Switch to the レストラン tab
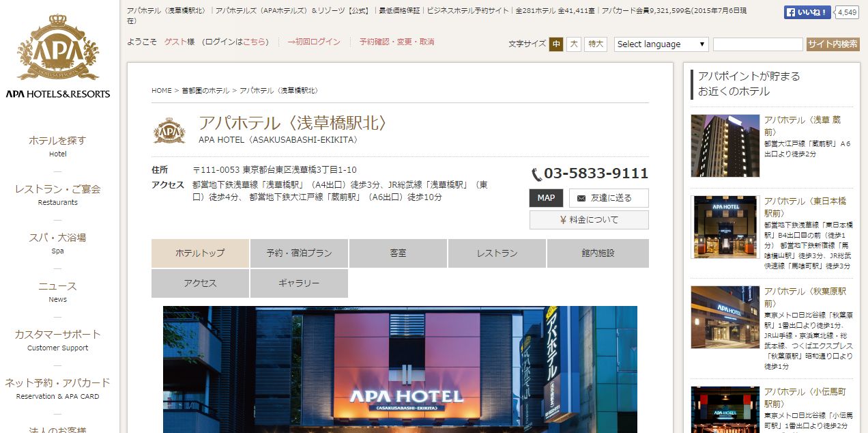Image resolution: width=868 pixels, height=433 pixels. (x=497, y=253)
